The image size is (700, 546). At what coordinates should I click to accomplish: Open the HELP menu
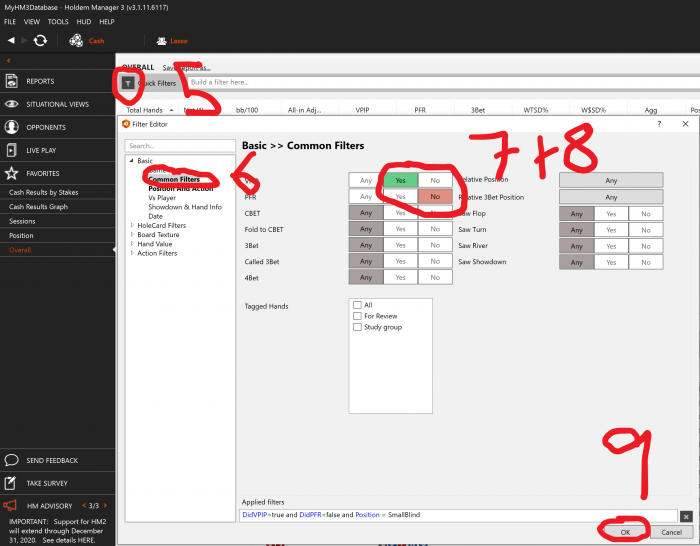click(107, 21)
